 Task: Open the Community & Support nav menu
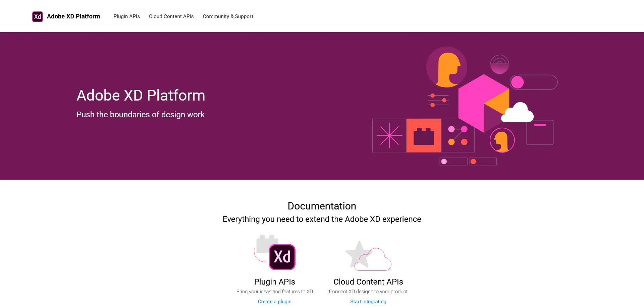point(228,16)
